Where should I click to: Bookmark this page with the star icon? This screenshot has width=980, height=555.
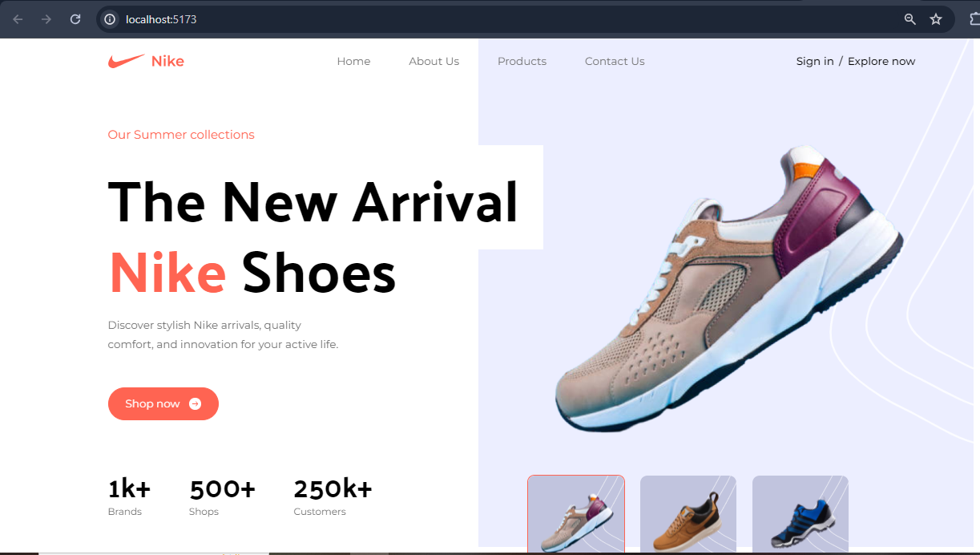click(936, 19)
